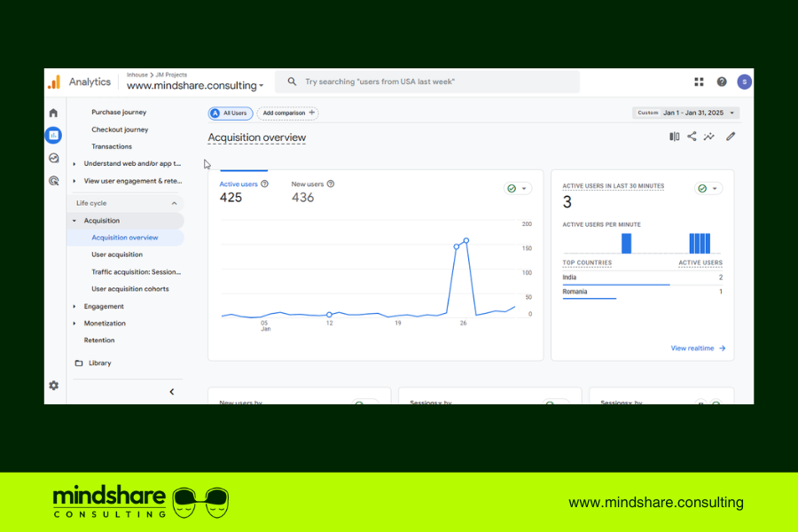Open the Insights sparkline icon
Image resolution: width=798 pixels, height=532 pixels.
[709, 137]
